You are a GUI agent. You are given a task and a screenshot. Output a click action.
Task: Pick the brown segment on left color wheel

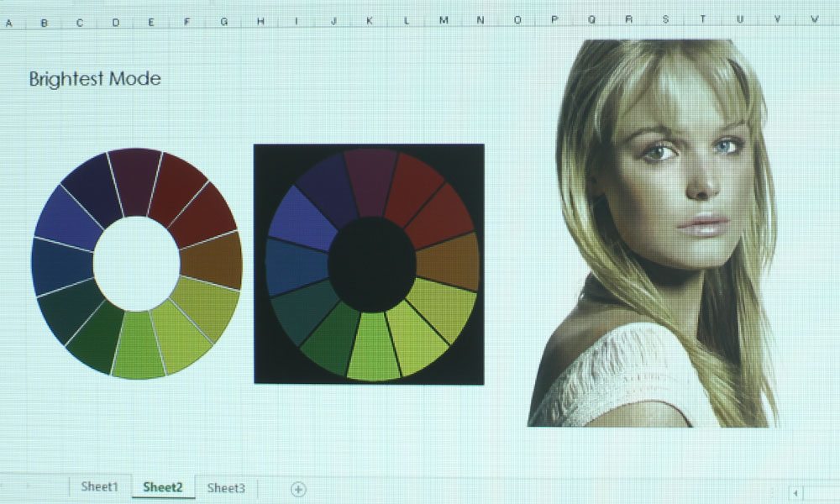(211, 260)
